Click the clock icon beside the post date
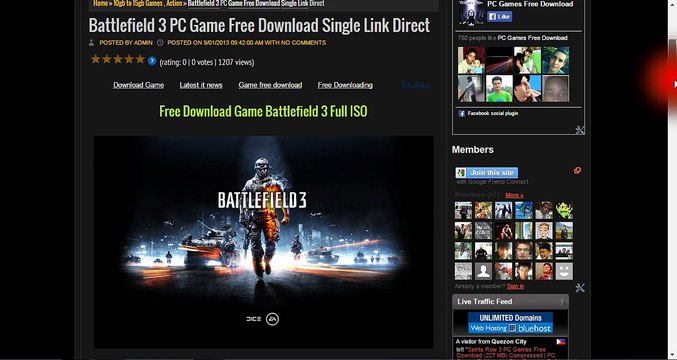677x360 pixels. 160,42
